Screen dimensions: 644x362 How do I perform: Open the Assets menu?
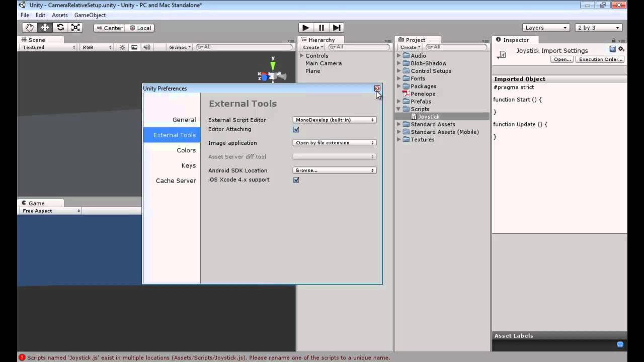(x=60, y=15)
